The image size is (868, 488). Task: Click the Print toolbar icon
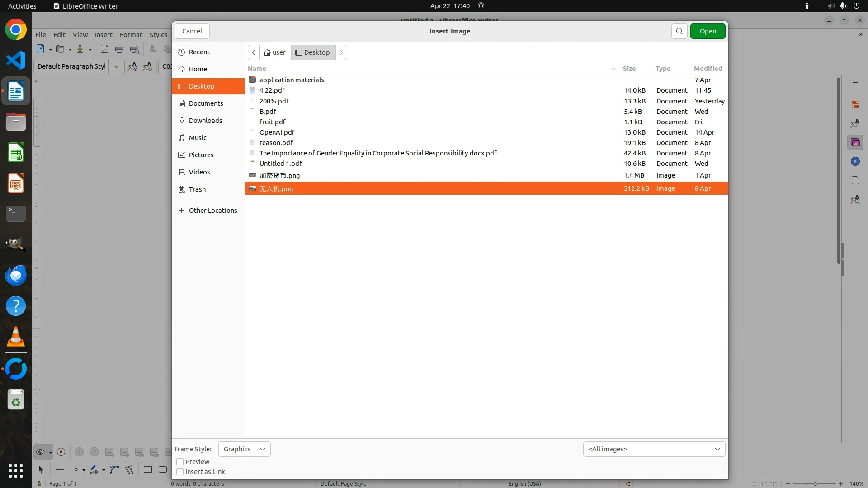(119, 49)
